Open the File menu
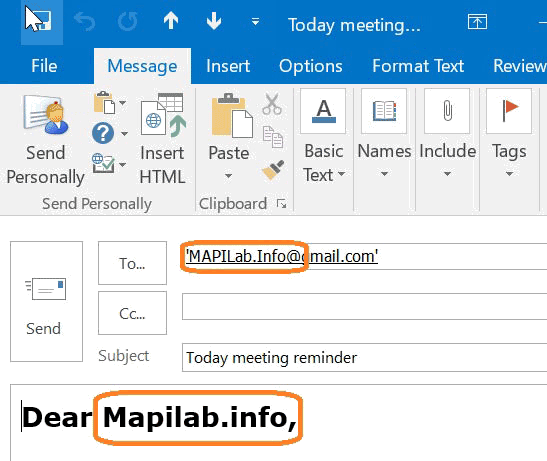This screenshot has width=547, height=461. point(44,66)
